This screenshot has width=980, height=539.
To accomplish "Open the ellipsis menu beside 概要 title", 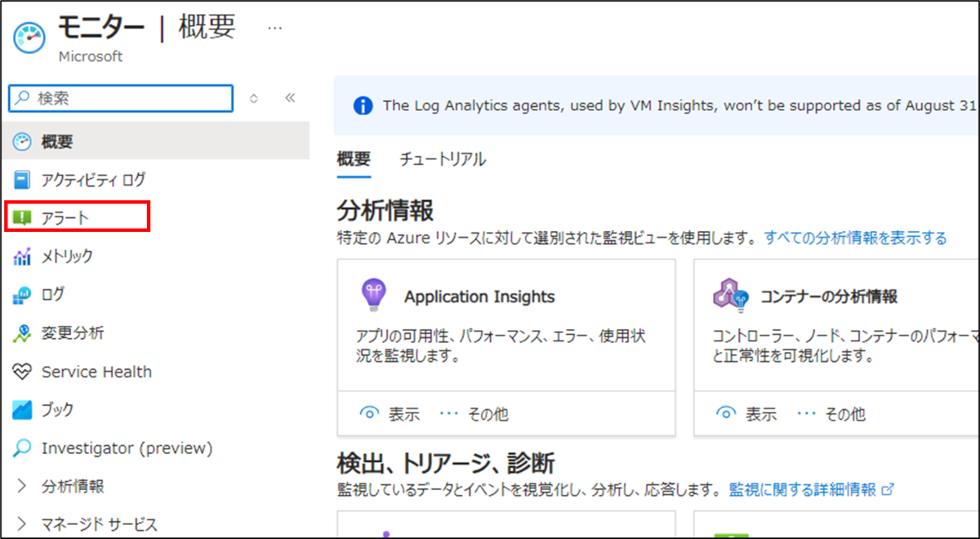I will tap(275, 28).
